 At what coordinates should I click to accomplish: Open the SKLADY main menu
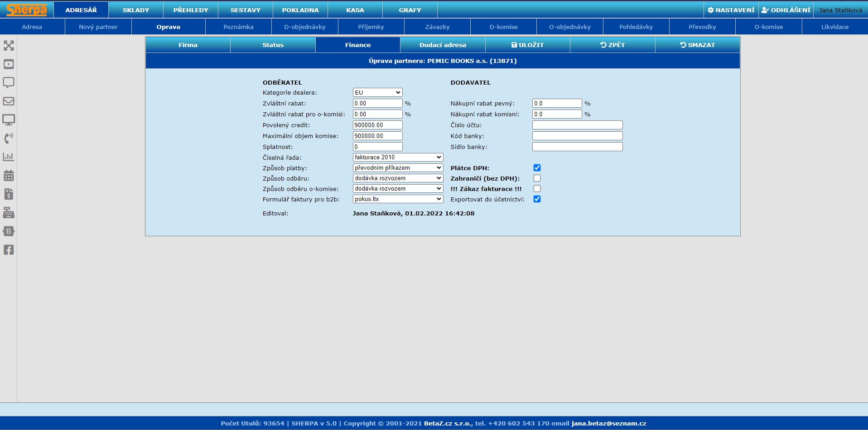(136, 10)
